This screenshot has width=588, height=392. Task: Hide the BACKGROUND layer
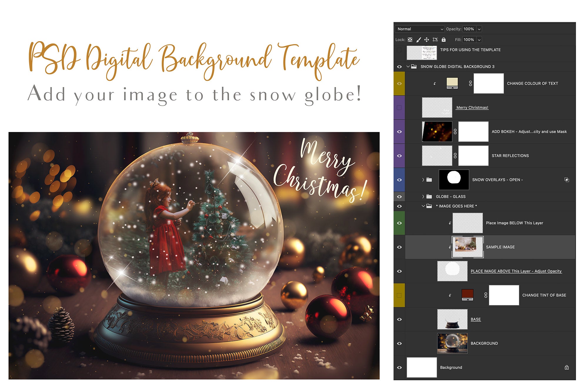399,343
